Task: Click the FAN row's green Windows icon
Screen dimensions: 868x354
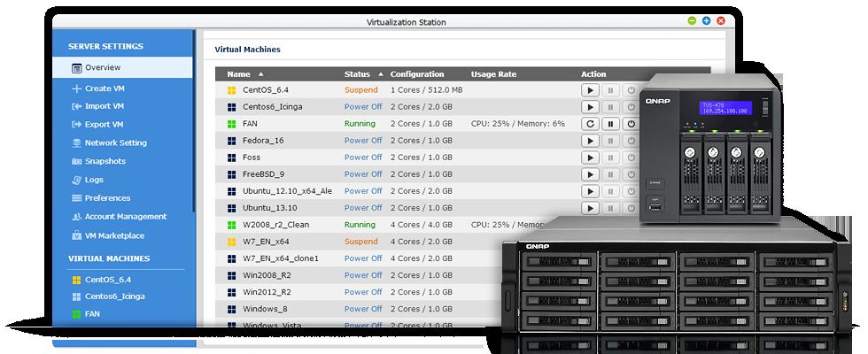Action: click(x=231, y=124)
